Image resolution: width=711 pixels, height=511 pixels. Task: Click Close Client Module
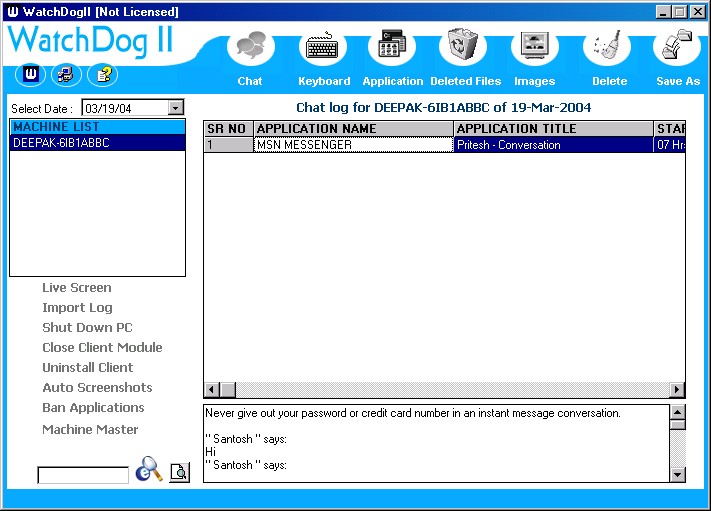point(102,347)
